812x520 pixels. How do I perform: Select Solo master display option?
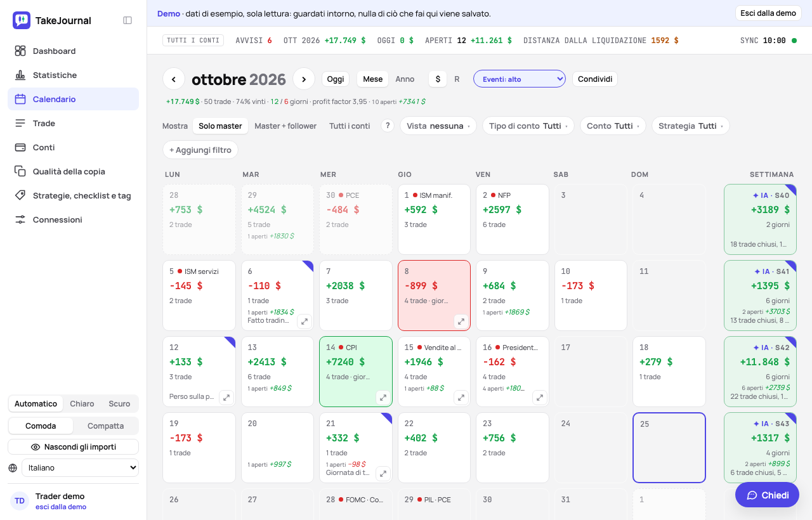pos(220,126)
